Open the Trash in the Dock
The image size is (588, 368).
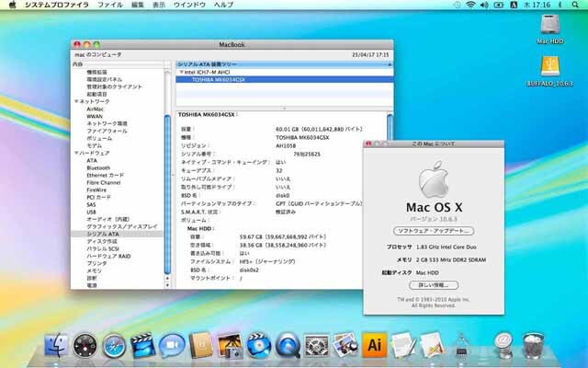click(533, 345)
